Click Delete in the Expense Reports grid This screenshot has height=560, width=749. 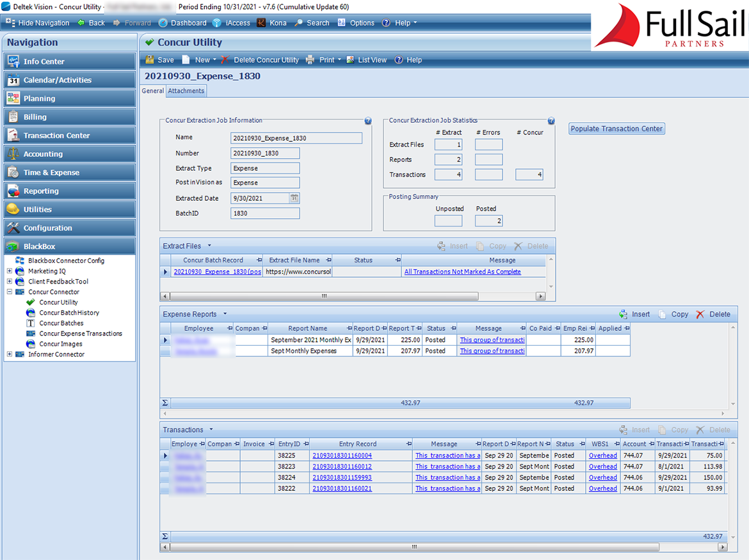pos(713,314)
